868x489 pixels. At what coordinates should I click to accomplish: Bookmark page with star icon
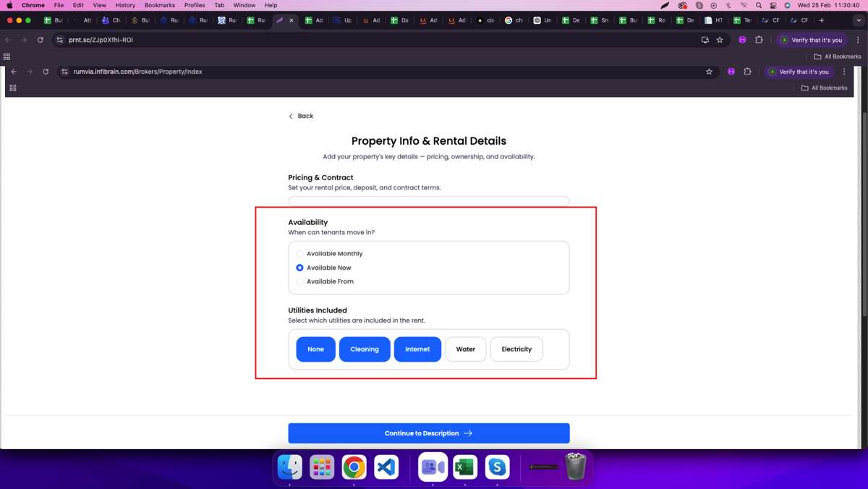[x=720, y=40]
